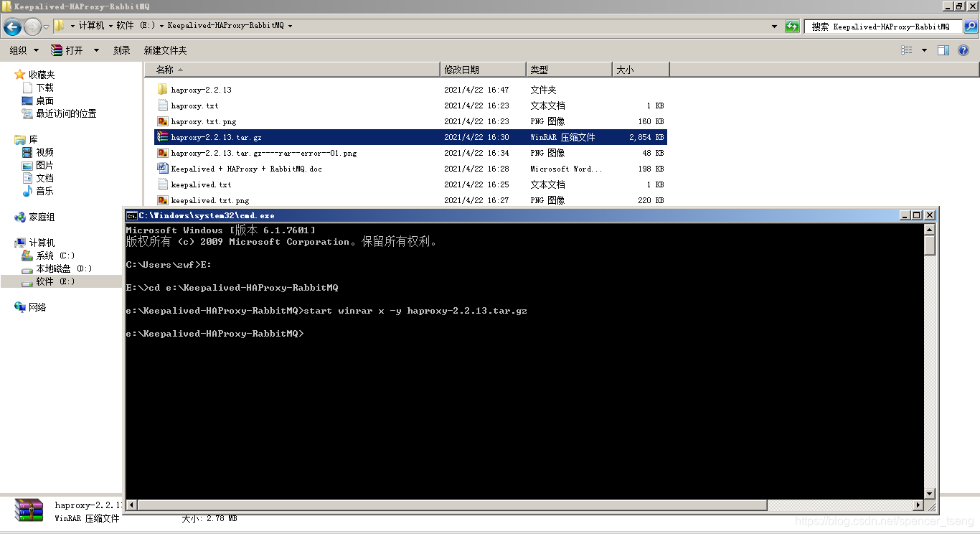Select the haproxy.txt file icon
This screenshot has height=534, width=980.
pyautogui.click(x=162, y=106)
